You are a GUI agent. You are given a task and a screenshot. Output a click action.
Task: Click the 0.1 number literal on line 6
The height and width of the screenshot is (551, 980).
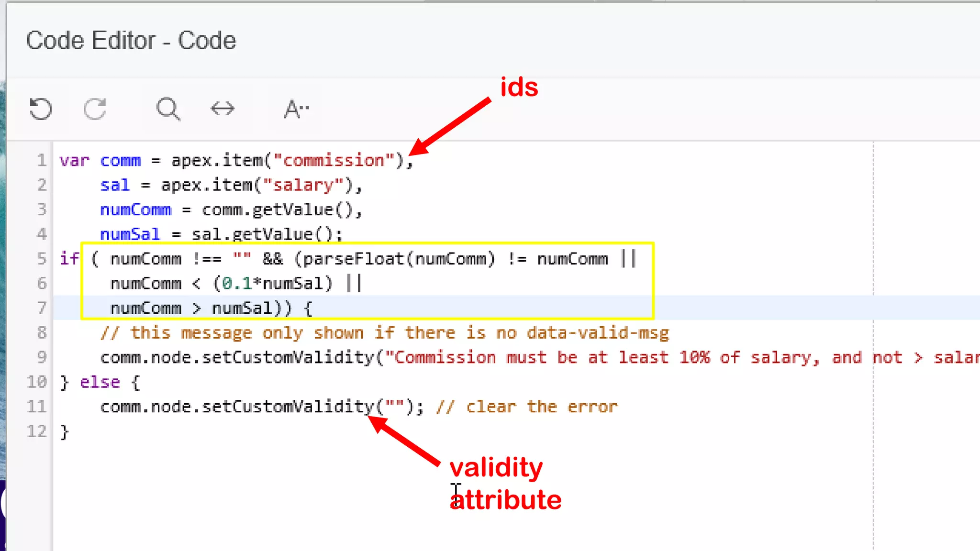237,284
